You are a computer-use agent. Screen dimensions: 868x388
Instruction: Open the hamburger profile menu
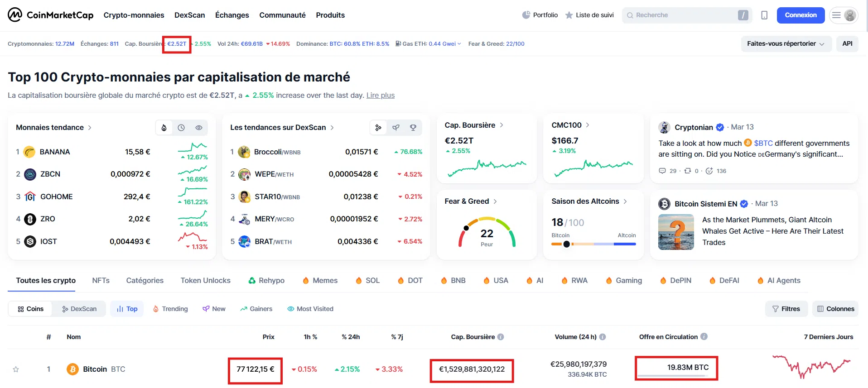pyautogui.click(x=844, y=15)
